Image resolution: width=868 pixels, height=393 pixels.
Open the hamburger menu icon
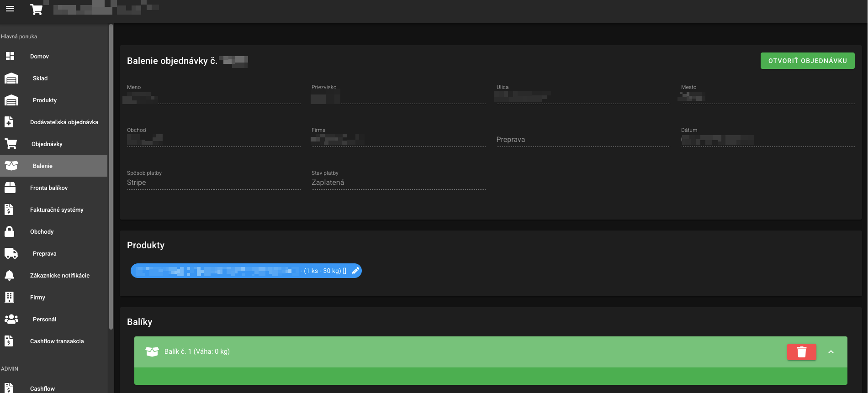tap(10, 9)
